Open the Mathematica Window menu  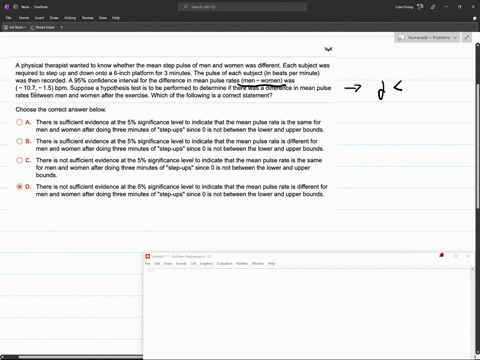(x=258, y=263)
